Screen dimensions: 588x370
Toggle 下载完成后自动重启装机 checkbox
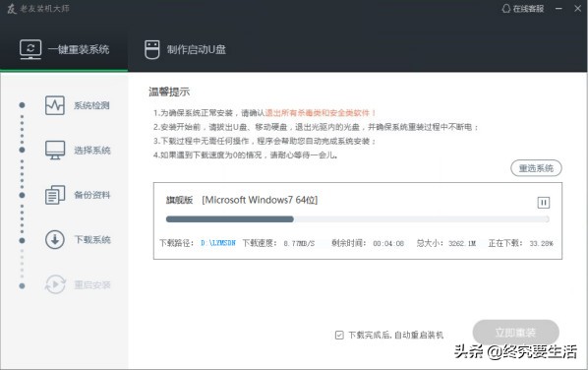pyautogui.click(x=339, y=335)
